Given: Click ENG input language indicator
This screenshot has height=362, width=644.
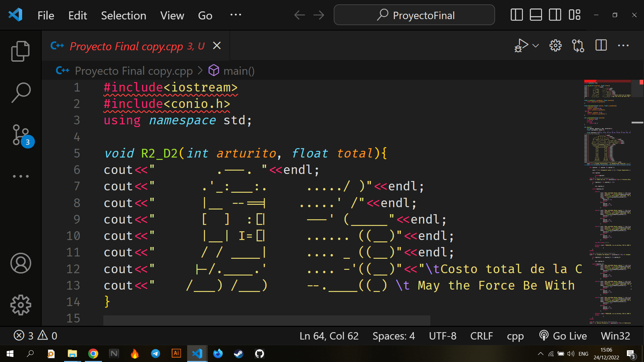Looking at the screenshot, I should 583,354.
